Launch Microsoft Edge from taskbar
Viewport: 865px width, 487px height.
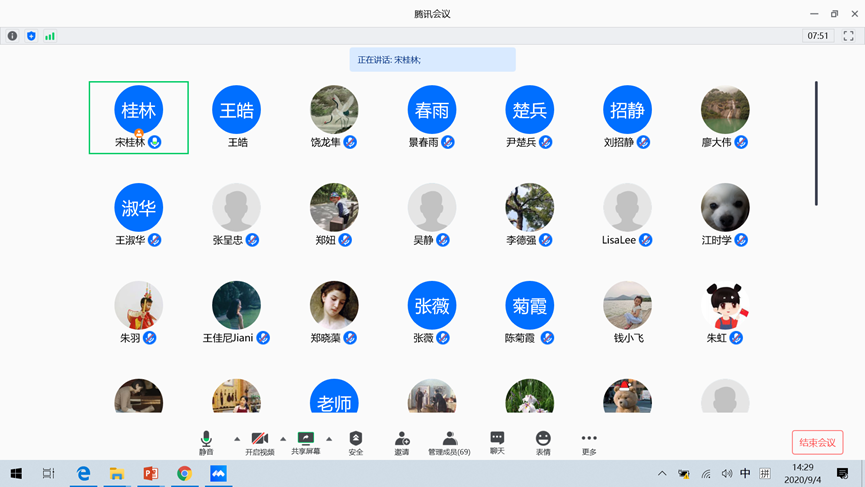(83, 473)
